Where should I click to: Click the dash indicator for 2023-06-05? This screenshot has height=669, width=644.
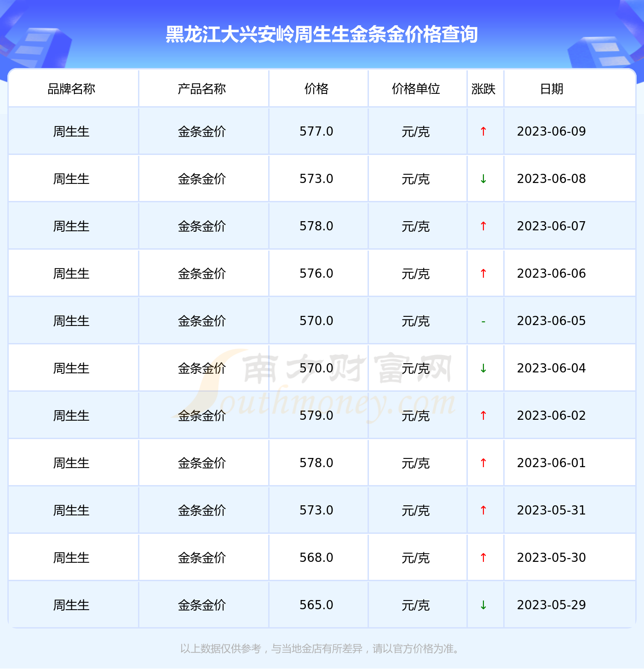[483, 321]
